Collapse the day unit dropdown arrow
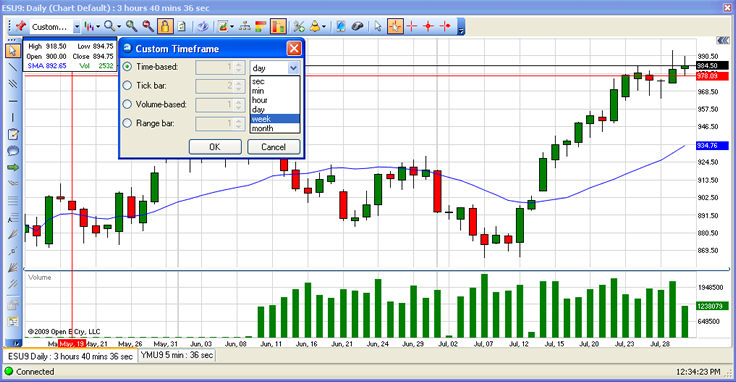This screenshot has width=736, height=382. coord(293,68)
